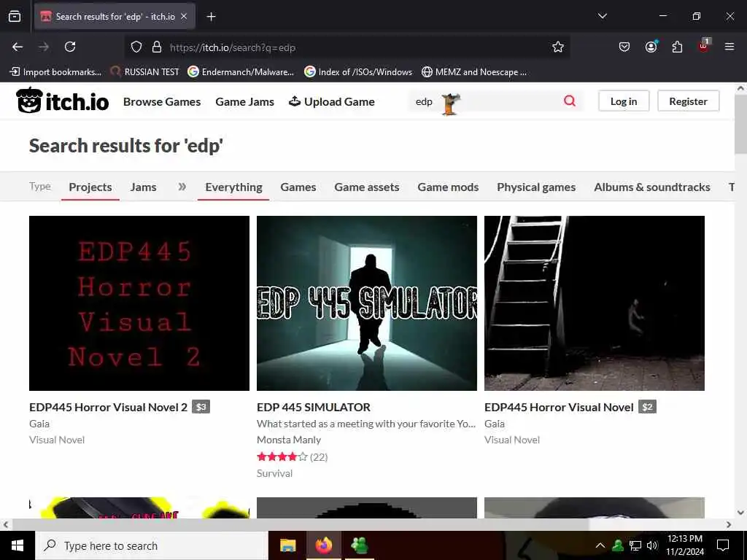Click Upload Game link
The height and width of the screenshot is (560, 747).
point(332,101)
